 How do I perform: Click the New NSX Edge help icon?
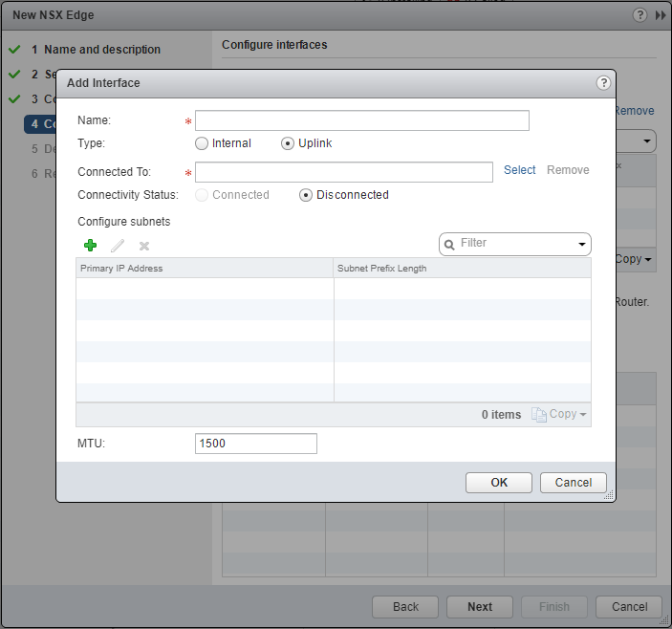click(639, 15)
